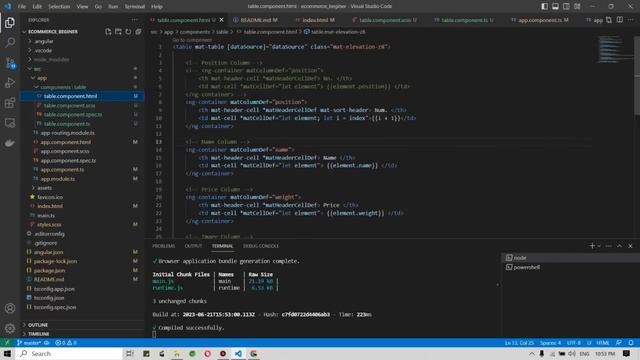The image size is (640, 360).
Task: Change the HTML language mode in status bar
Action: click(603, 343)
